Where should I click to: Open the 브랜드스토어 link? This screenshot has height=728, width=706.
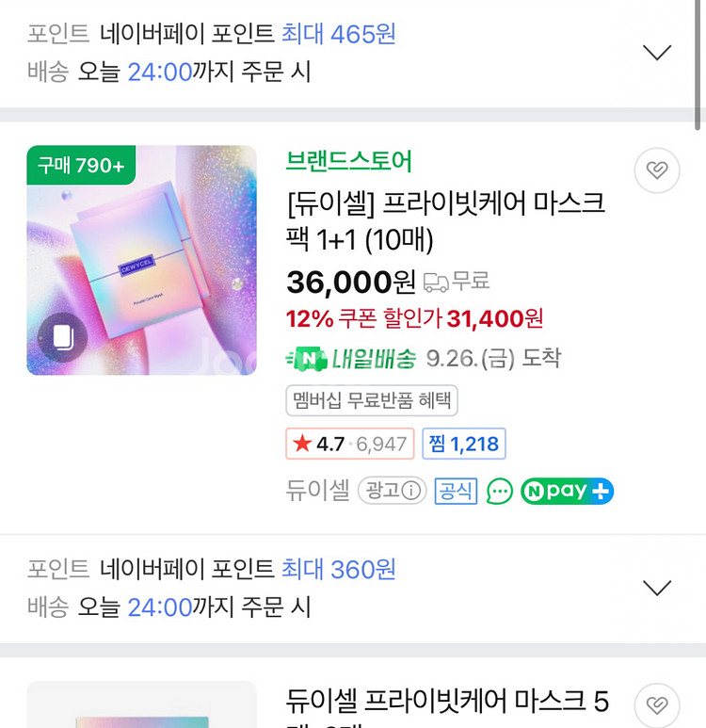click(x=348, y=162)
